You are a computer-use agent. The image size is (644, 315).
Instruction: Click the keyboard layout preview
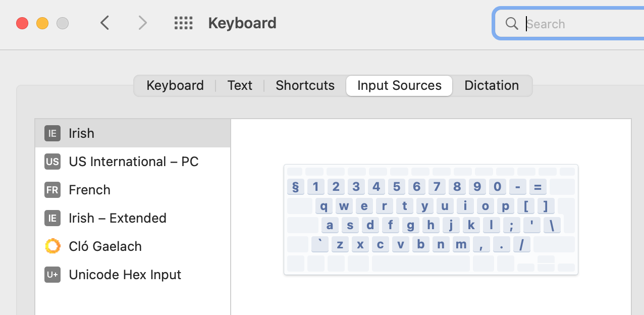tap(431, 220)
